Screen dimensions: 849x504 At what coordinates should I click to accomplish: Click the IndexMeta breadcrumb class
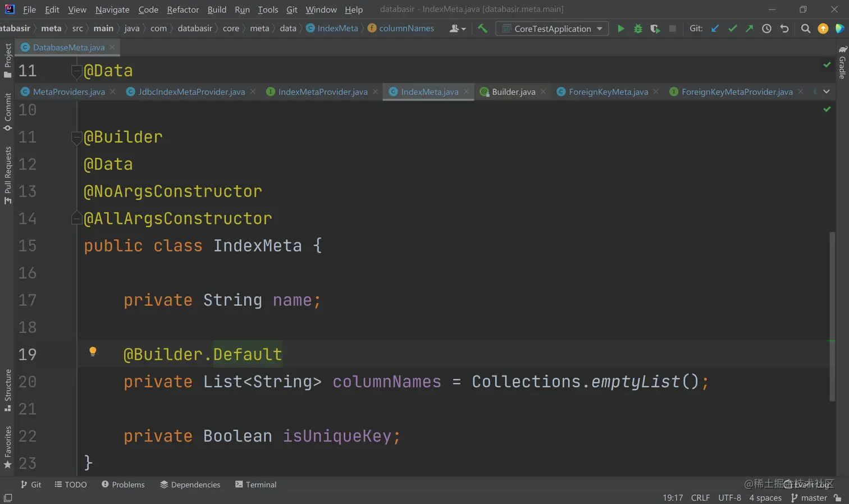tap(332, 28)
